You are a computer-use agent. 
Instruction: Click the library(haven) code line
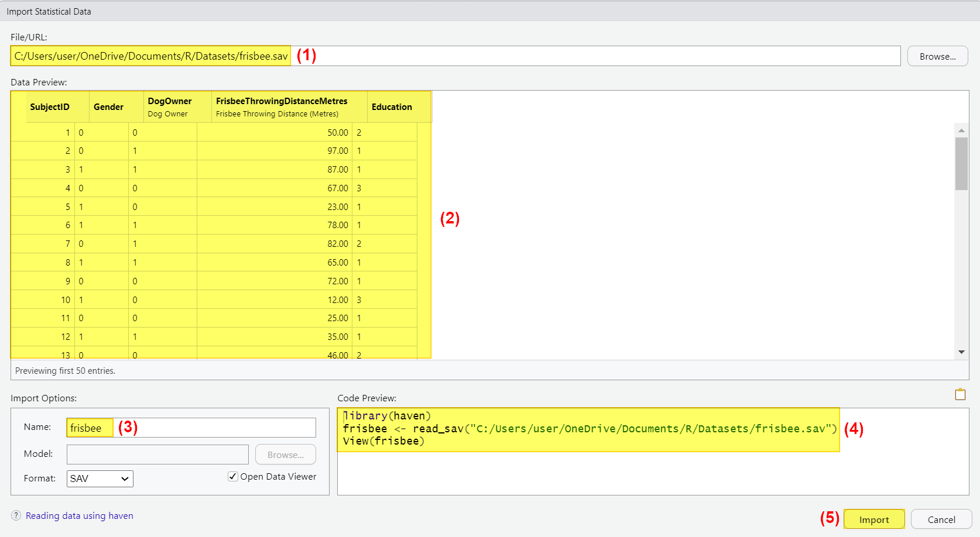pyautogui.click(x=387, y=416)
